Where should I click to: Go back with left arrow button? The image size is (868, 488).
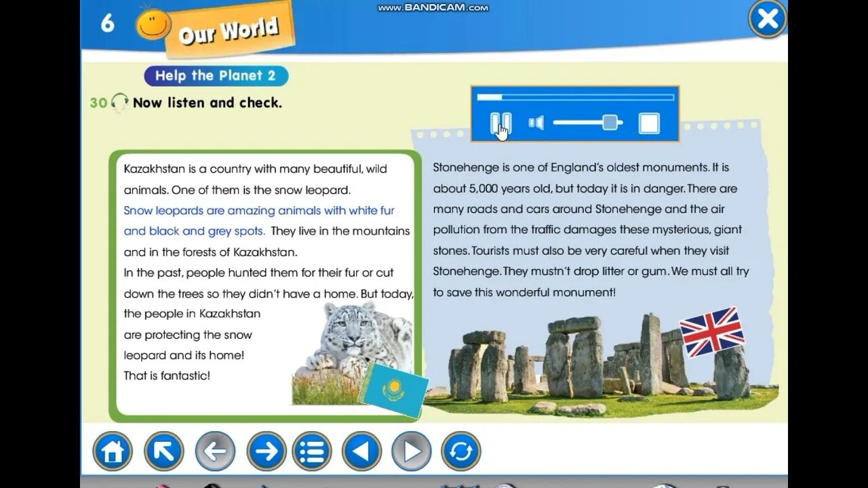coord(215,451)
